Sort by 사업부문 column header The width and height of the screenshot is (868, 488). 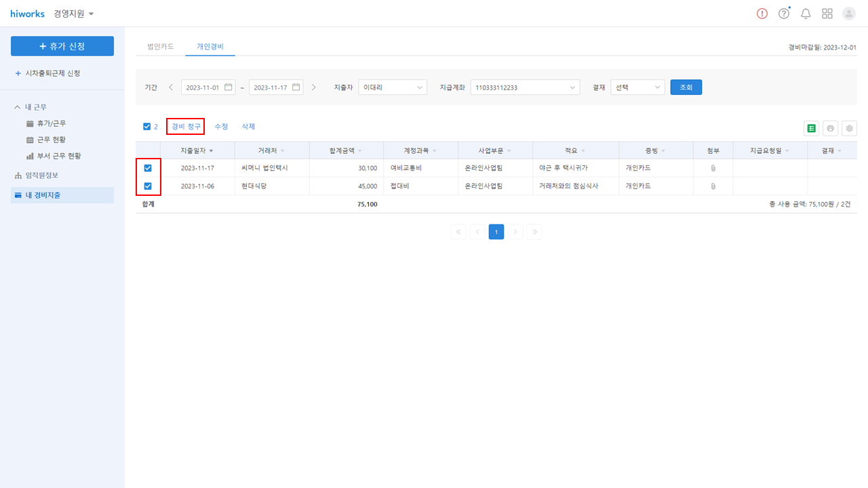pos(495,150)
